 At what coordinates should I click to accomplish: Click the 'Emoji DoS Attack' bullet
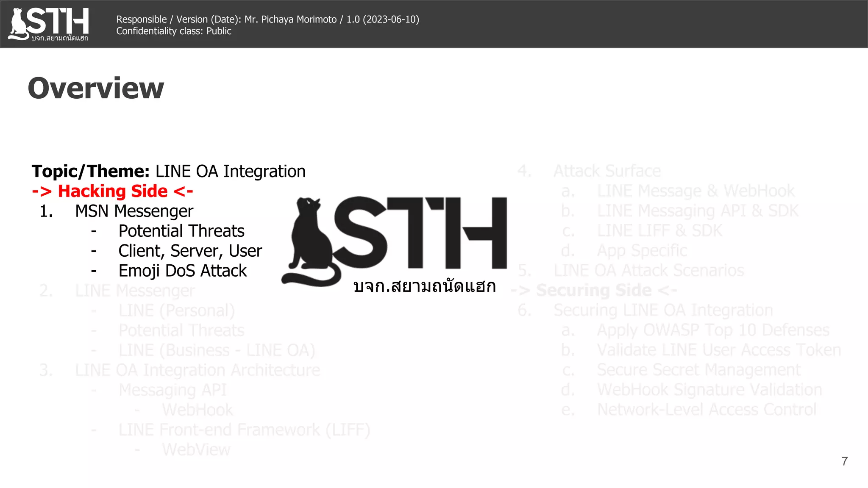[x=182, y=271]
